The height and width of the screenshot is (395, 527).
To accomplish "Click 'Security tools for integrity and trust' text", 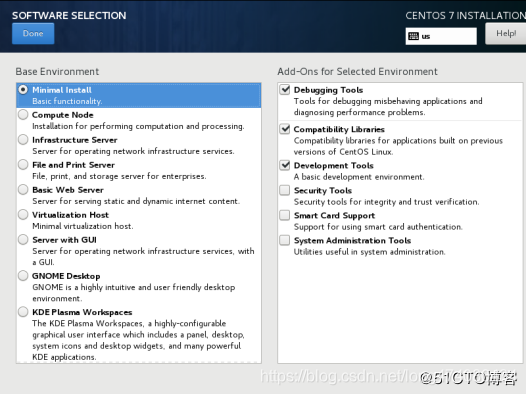I will click(x=387, y=202).
